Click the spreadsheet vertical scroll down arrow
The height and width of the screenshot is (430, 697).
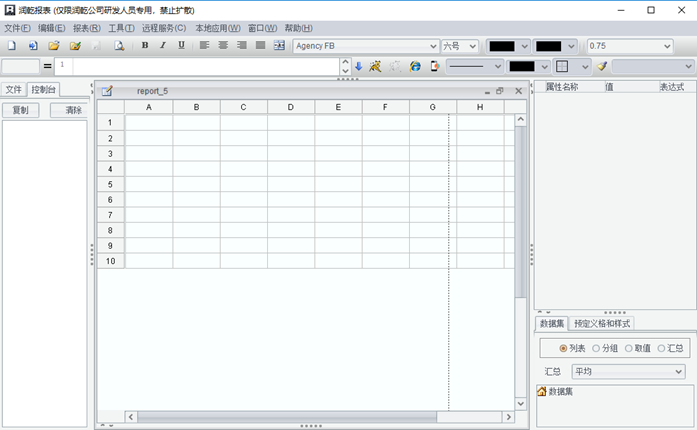521,404
